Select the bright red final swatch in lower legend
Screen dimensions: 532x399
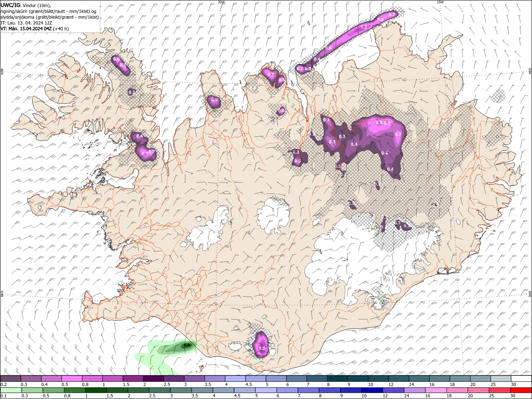coord(521,390)
